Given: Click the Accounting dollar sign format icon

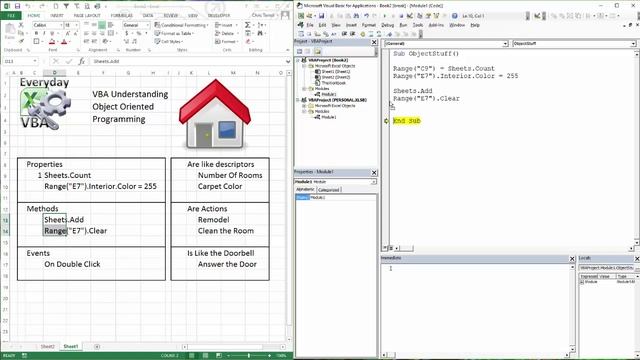Looking at the screenshot, I should tap(127, 33).
